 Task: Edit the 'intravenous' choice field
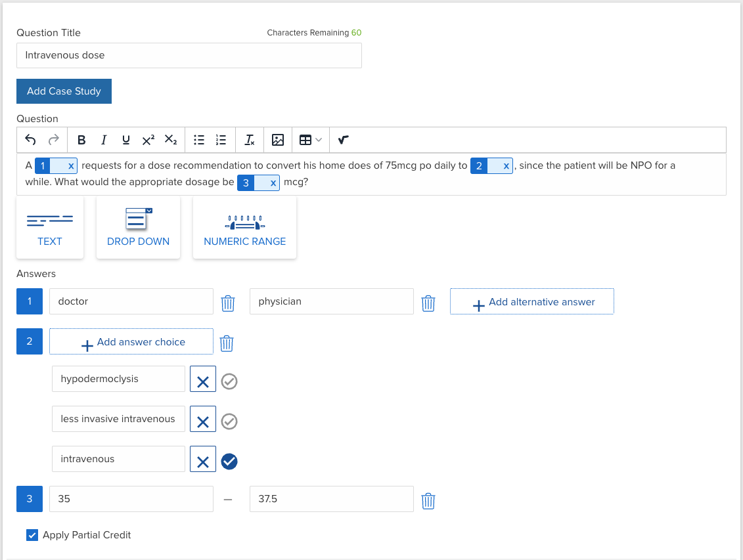coord(118,459)
